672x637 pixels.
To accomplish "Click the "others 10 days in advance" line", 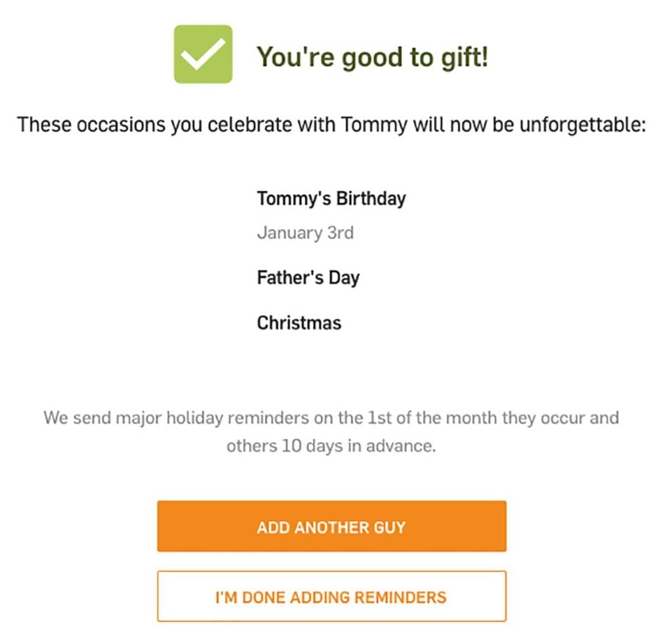I will pos(331,446).
